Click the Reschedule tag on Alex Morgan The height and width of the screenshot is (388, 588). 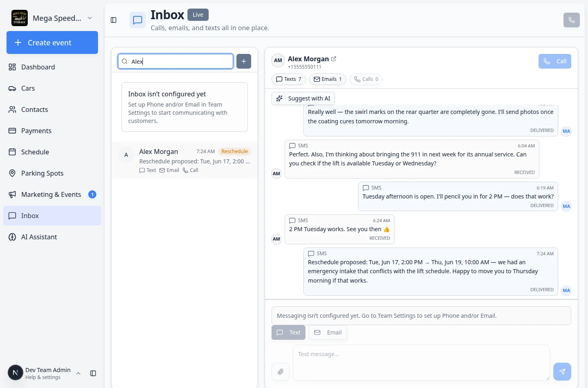(234, 152)
